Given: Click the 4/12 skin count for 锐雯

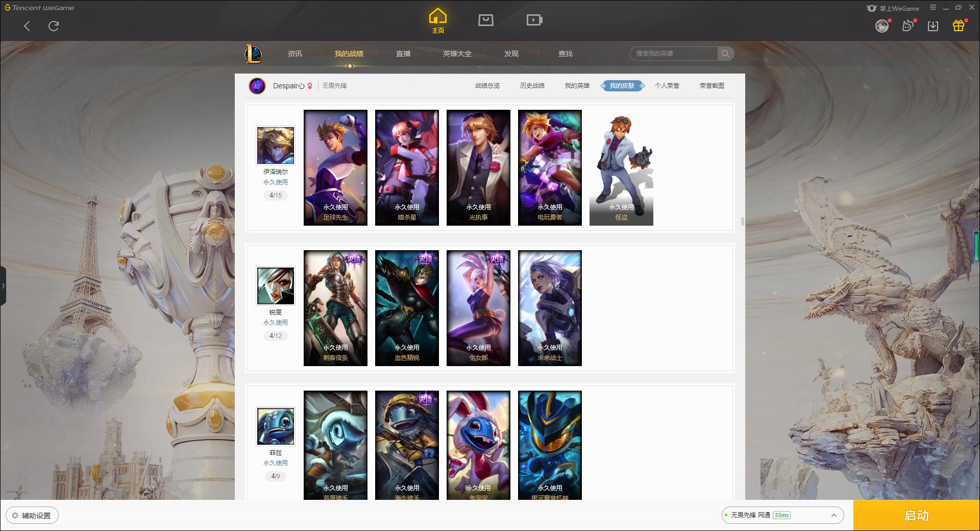Looking at the screenshot, I should (276, 335).
